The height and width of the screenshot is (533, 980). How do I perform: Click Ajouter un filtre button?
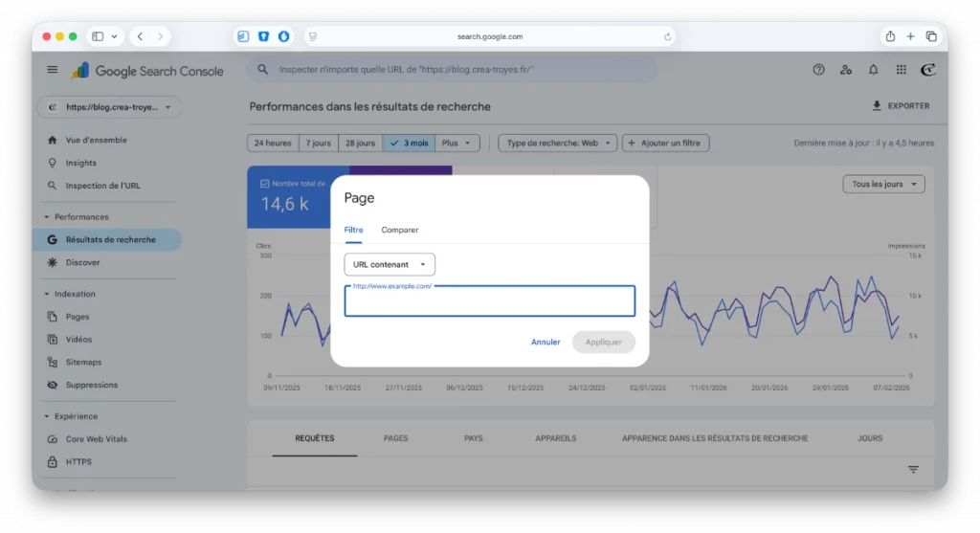pyautogui.click(x=665, y=144)
